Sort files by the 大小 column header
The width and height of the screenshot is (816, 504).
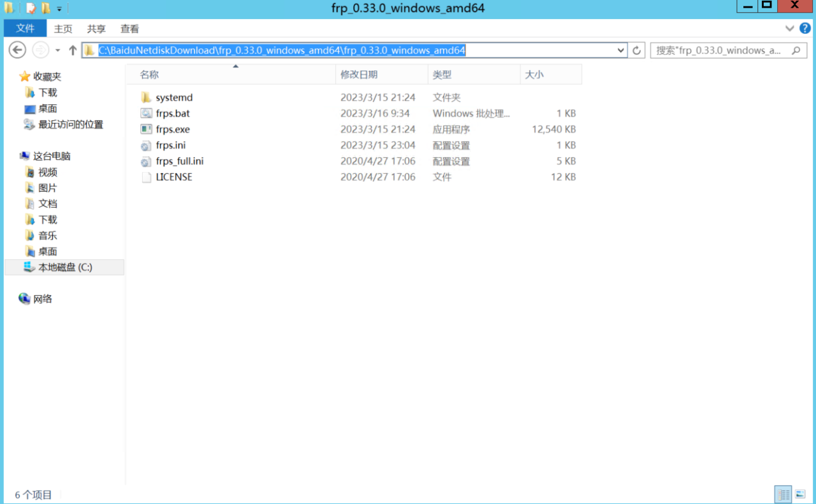[x=551, y=75]
